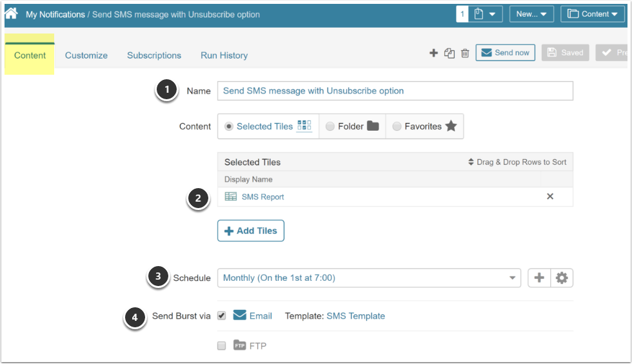Remove the SMS Report tile
The image size is (632, 364).
point(549,196)
